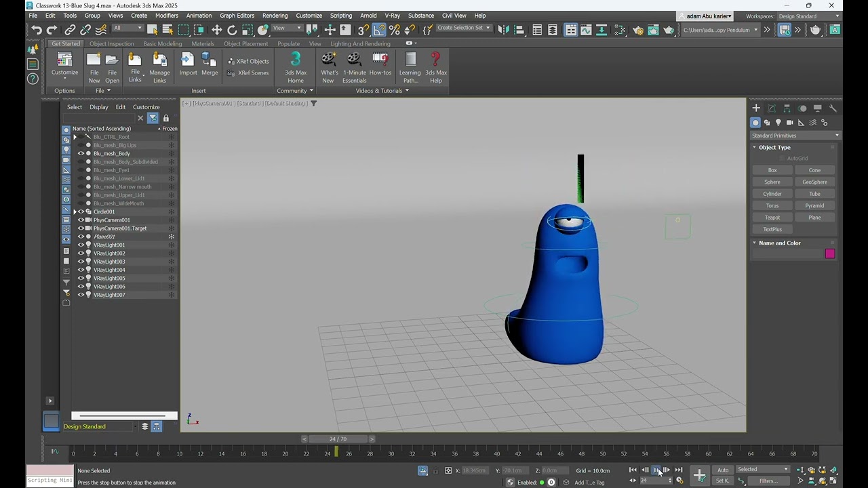
Task: Open the Utilities panel wrench icon
Action: tap(833, 108)
